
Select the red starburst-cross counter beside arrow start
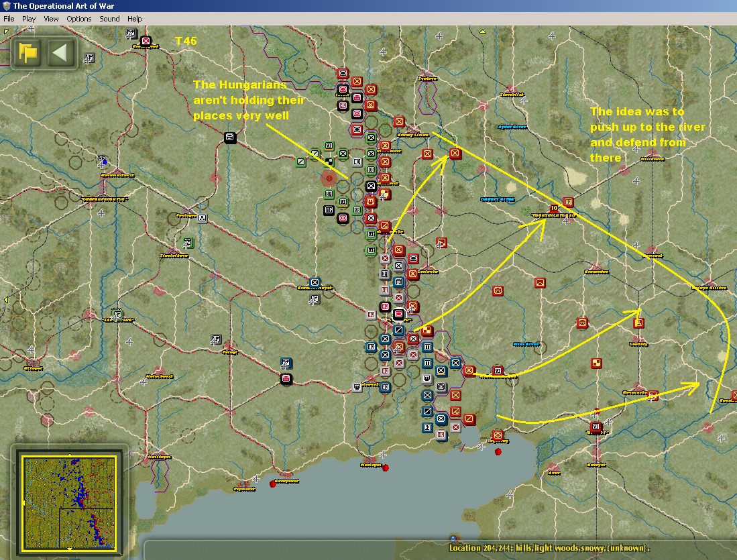[x=469, y=370]
